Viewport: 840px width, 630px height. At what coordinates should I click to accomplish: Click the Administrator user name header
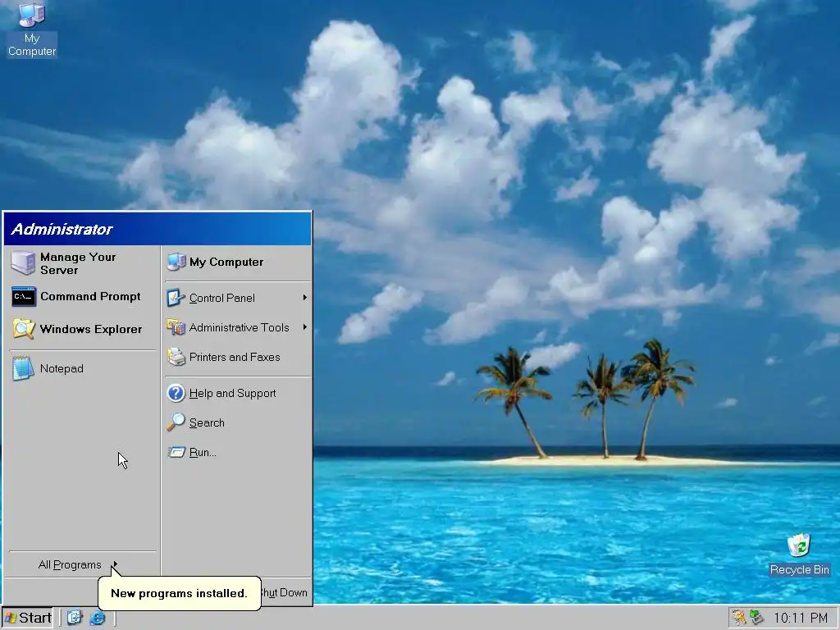coord(62,230)
